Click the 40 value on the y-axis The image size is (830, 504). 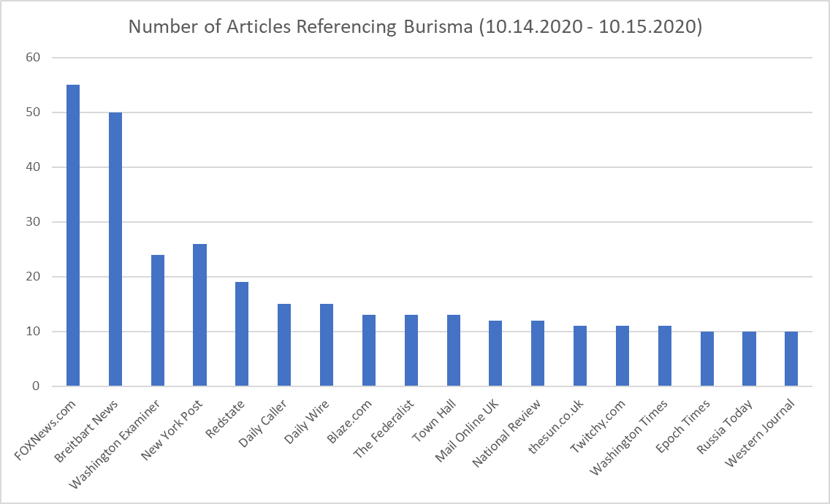33,167
